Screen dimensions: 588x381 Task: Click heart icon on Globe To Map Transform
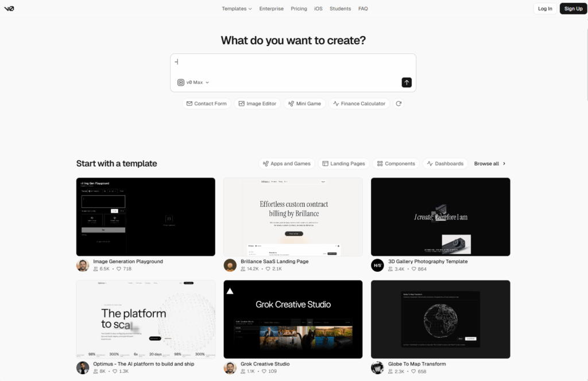(x=413, y=371)
